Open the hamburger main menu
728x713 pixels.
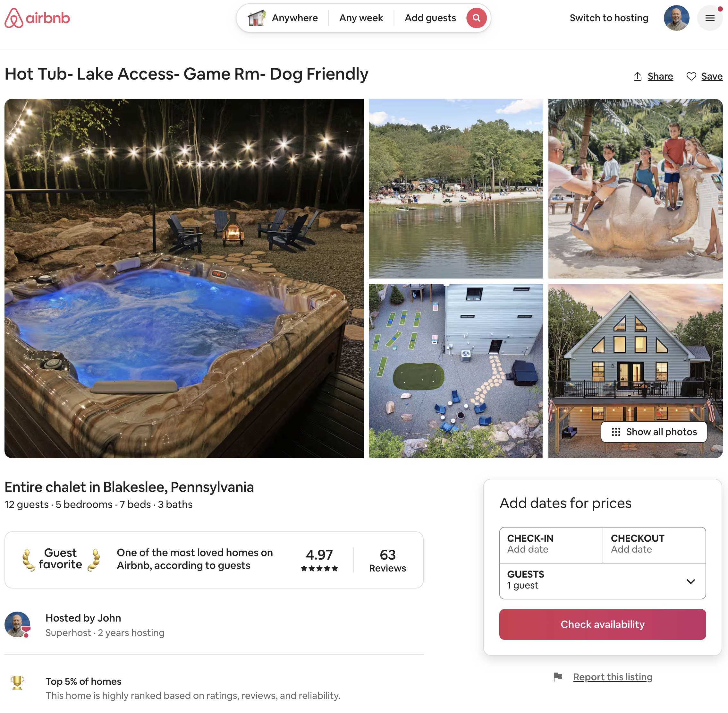(710, 18)
